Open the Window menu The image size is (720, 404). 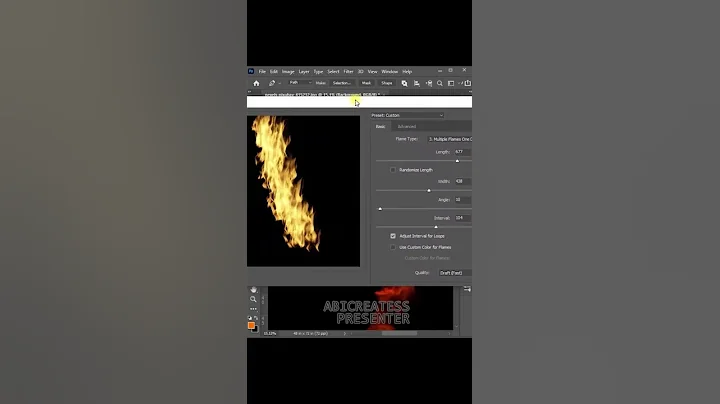389,72
